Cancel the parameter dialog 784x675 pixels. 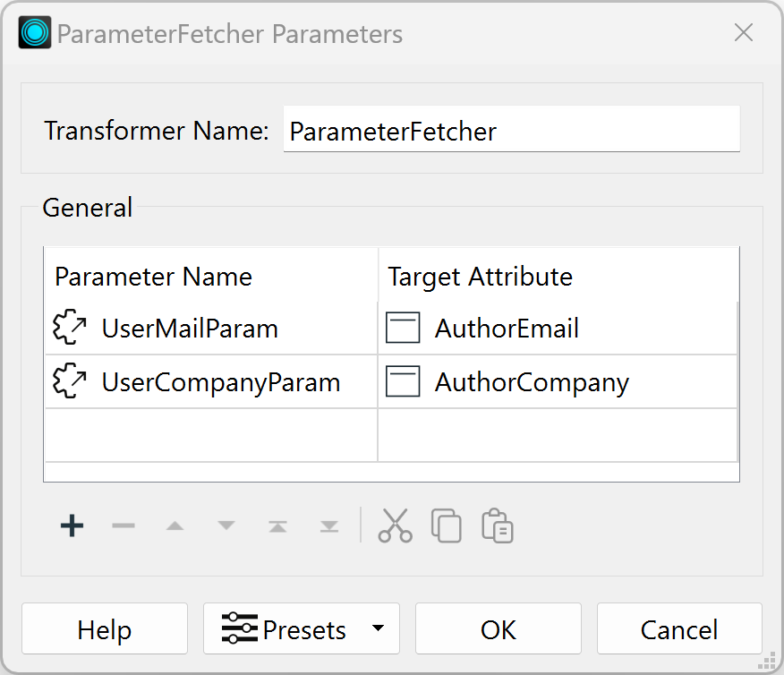679,628
